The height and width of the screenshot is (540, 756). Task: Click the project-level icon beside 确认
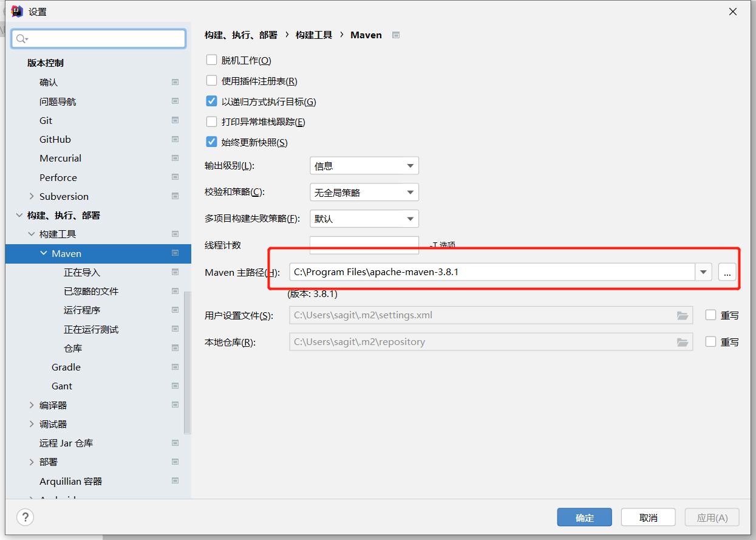(175, 82)
